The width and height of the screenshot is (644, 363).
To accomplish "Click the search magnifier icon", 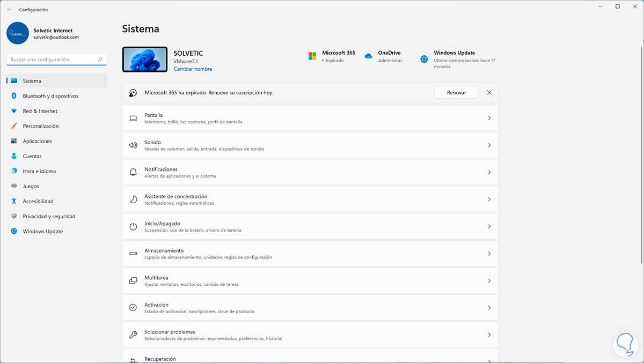I will pyautogui.click(x=100, y=60).
